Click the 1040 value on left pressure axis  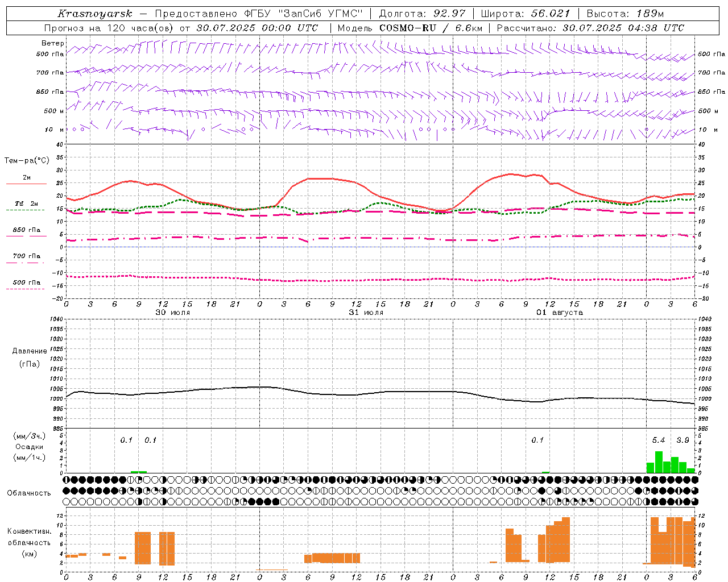coord(57,319)
